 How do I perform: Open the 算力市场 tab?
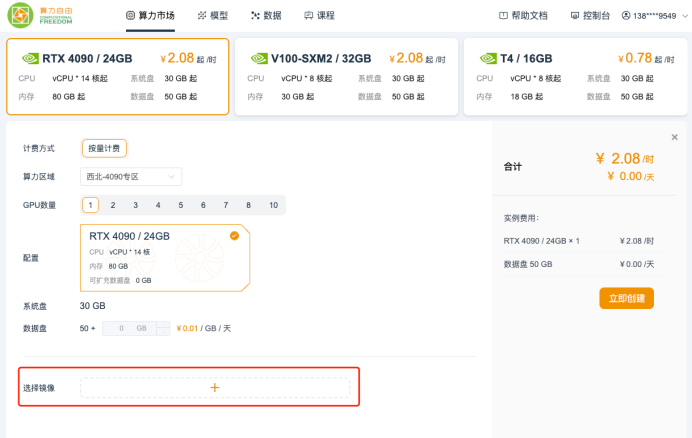150,15
